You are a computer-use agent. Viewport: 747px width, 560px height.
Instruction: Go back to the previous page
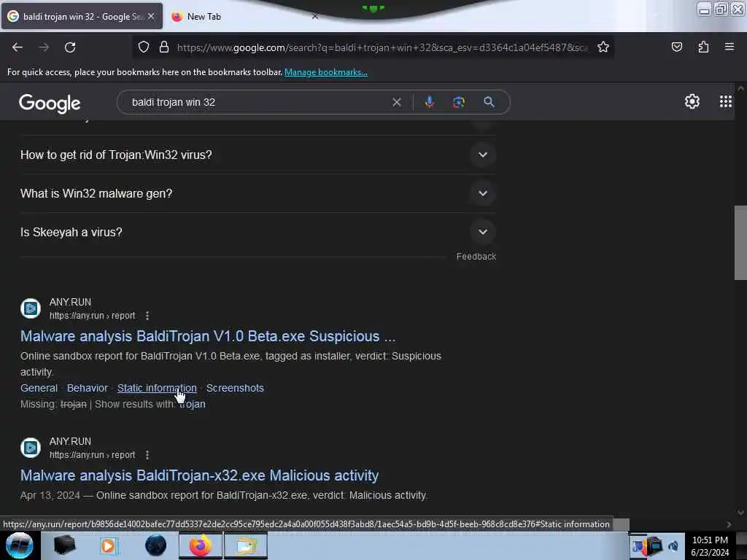point(18,47)
